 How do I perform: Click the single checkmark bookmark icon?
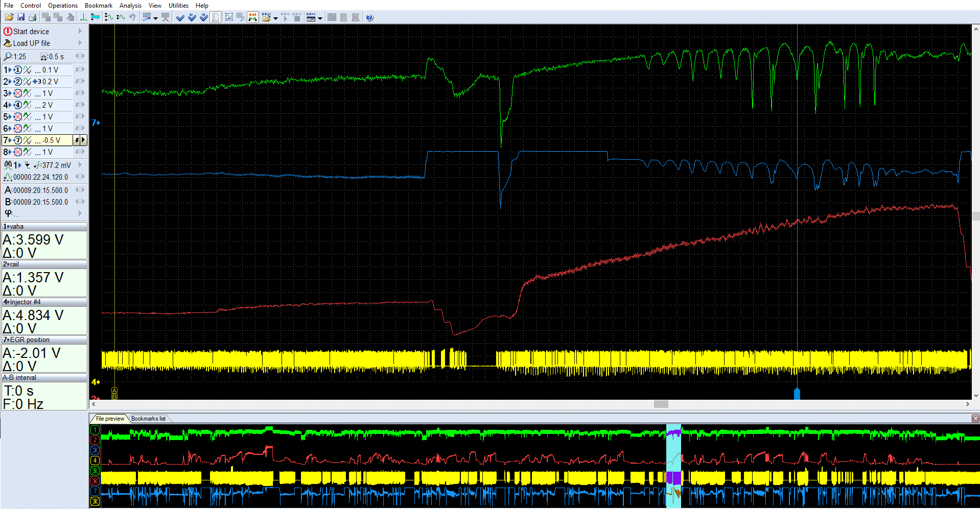tap(180, 17)
